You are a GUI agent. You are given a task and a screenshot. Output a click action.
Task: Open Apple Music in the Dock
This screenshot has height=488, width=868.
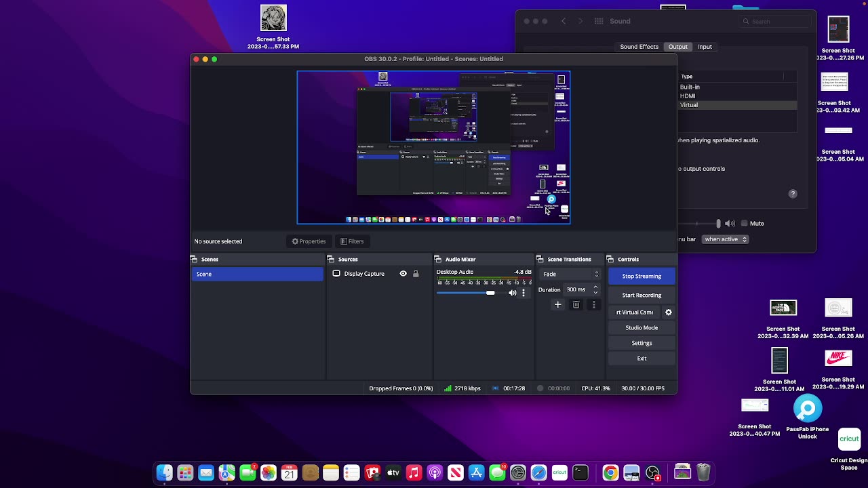[414, 472]
